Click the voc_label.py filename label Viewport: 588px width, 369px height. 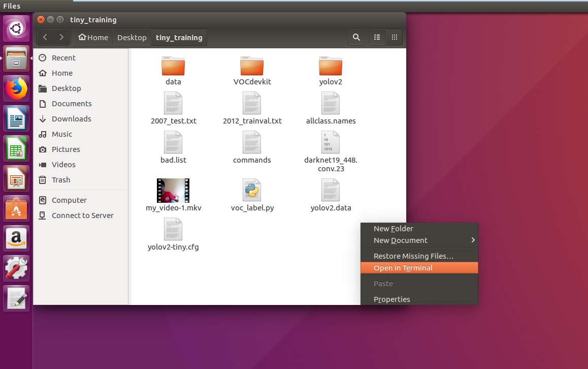point(252,207)
